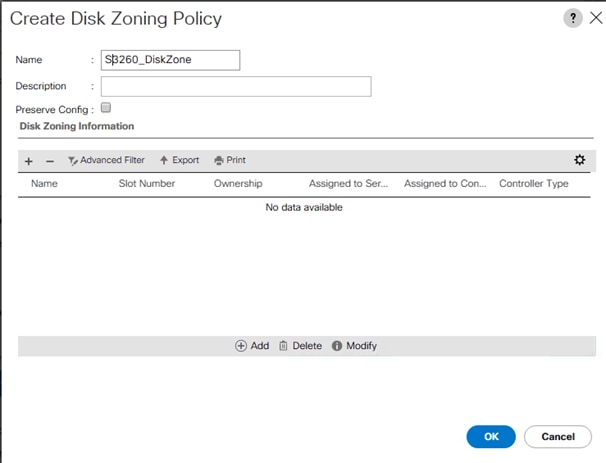Sort by the Name column header
Image resolution: width=606 pixels, height=463 pixels.
point(44,184)
